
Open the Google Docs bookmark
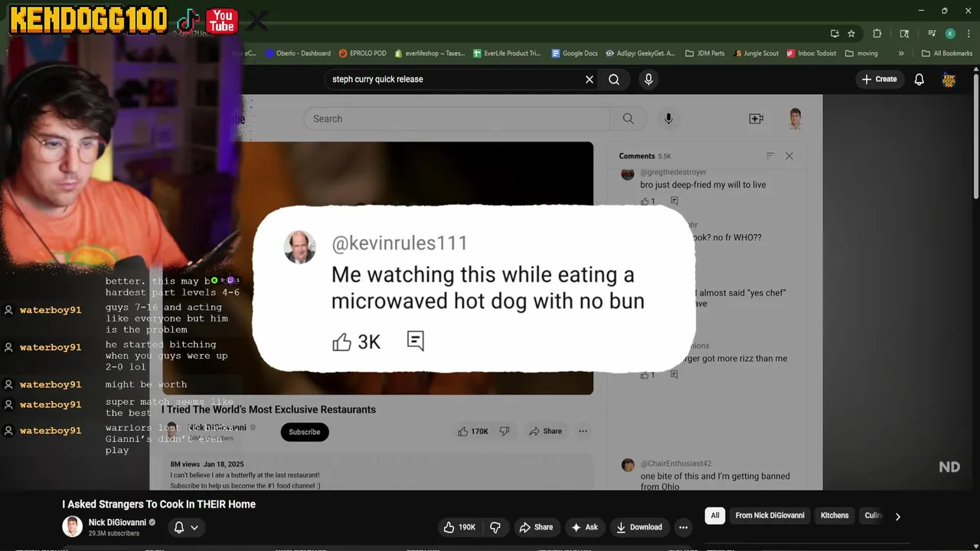(574, 54)
